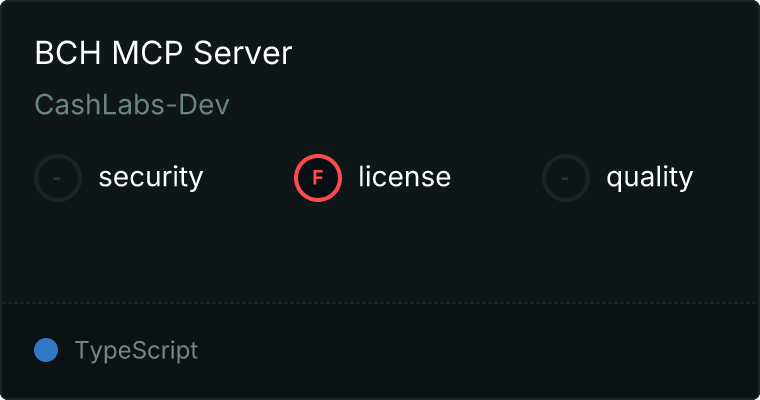Screen dimensions: 760x400
Task: Select the "license" label text
Action: pyautogui.click(x=404, y=178)
